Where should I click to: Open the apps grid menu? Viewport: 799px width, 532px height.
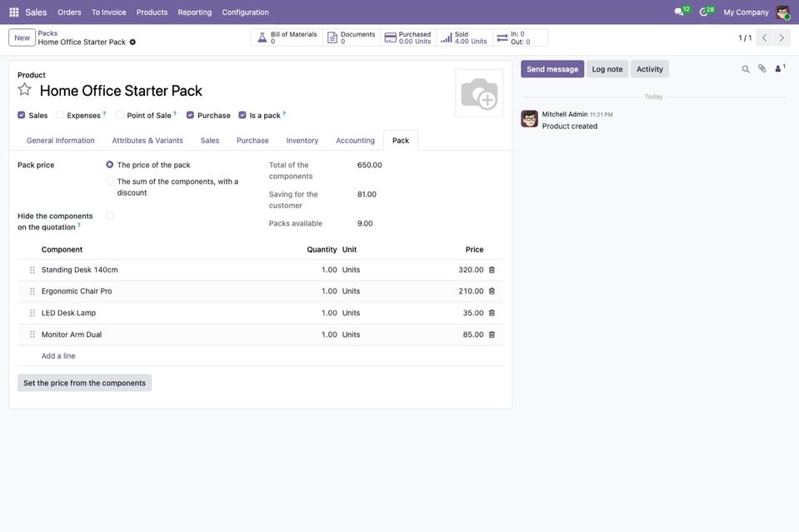pos(14,12)
